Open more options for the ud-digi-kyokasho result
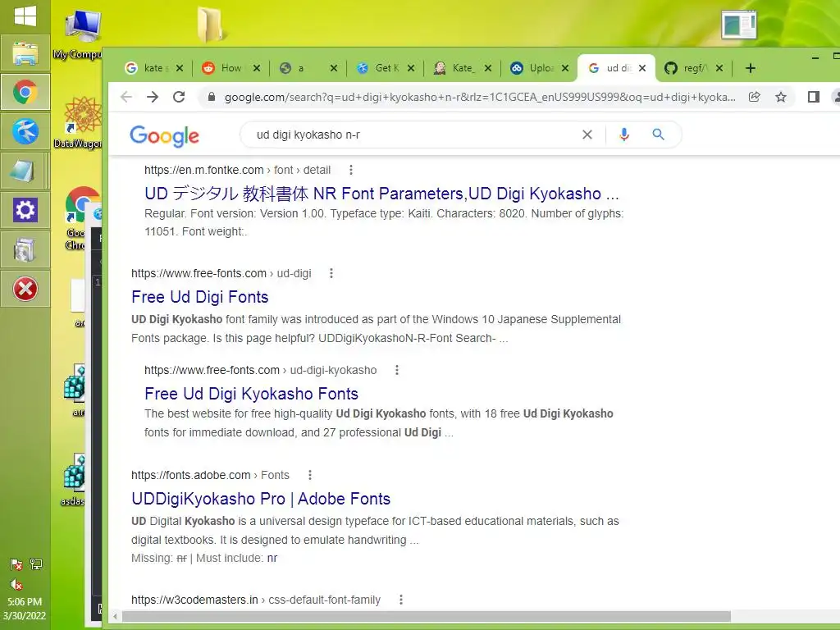Screen dimensions: 840x630 tap(397, 370)
